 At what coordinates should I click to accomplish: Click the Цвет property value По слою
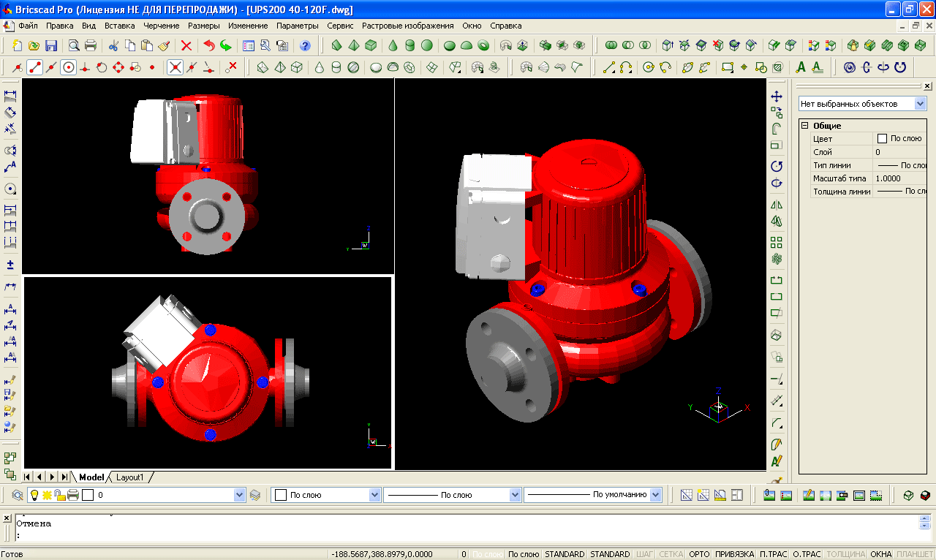point(900,138)
